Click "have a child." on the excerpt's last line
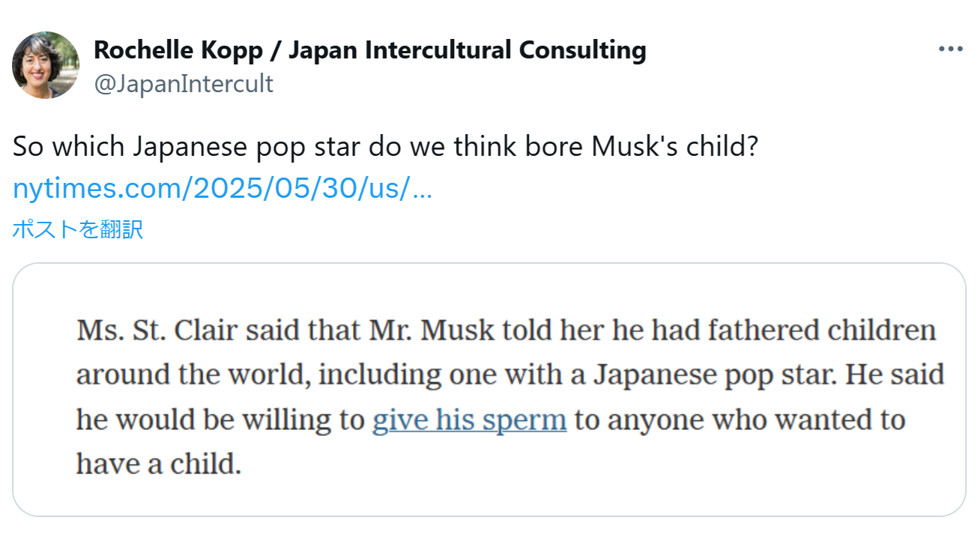980x535 pixels. (159, 465)
